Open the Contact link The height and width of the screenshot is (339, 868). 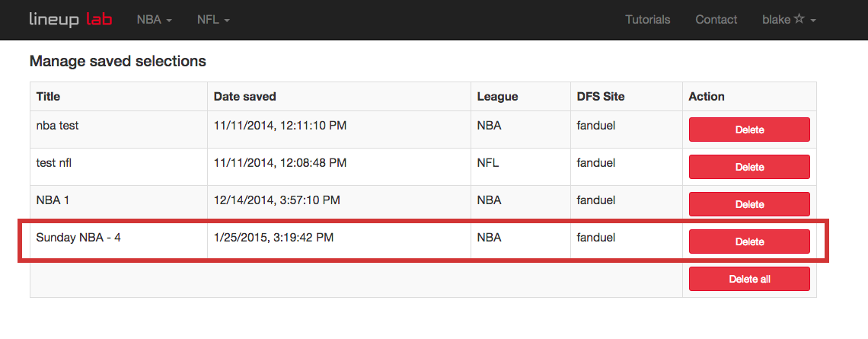click(x=716, y=20)
